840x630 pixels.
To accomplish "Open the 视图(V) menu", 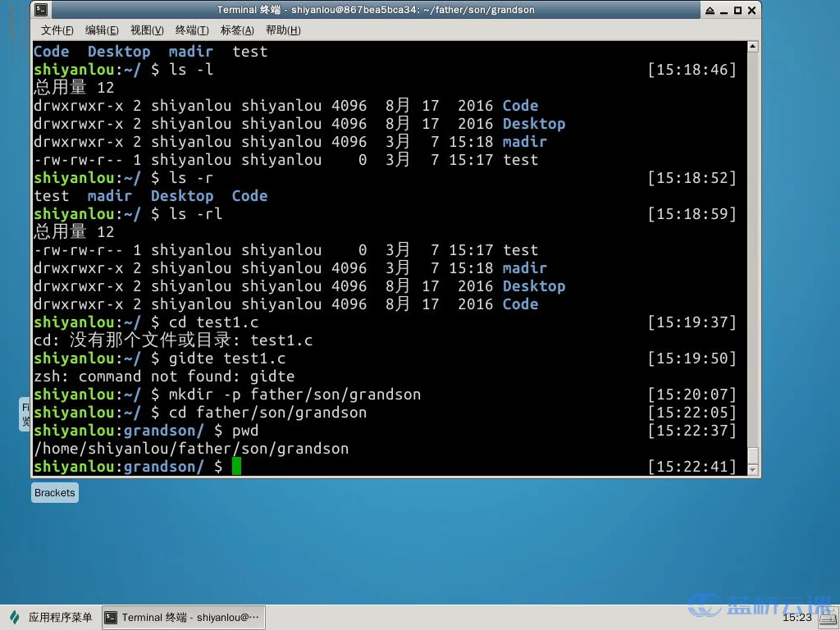I will 147,30.
